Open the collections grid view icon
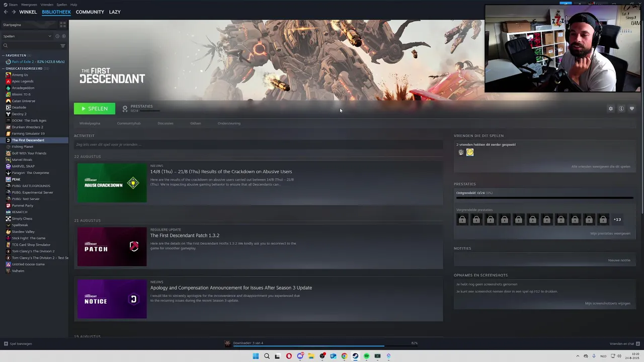Viewport: 644px width, 362px height. pyautogui.click(x=63, y=24)
